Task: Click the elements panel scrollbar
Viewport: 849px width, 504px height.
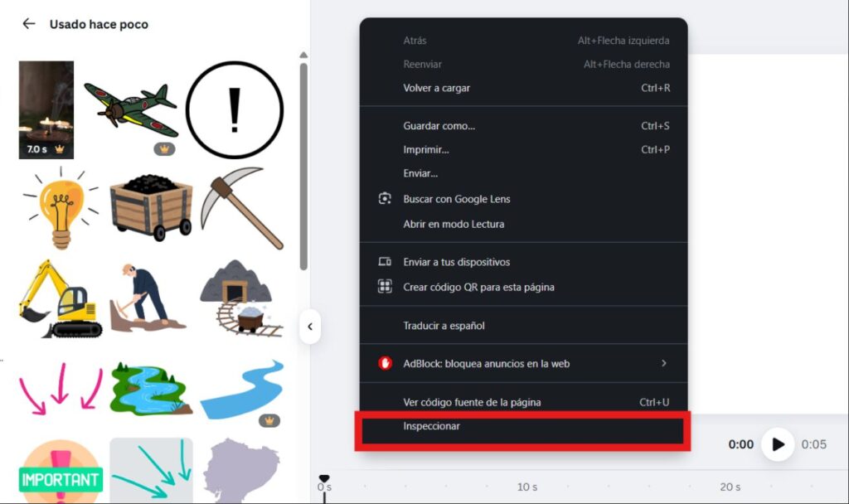Action: pos(303,166)
